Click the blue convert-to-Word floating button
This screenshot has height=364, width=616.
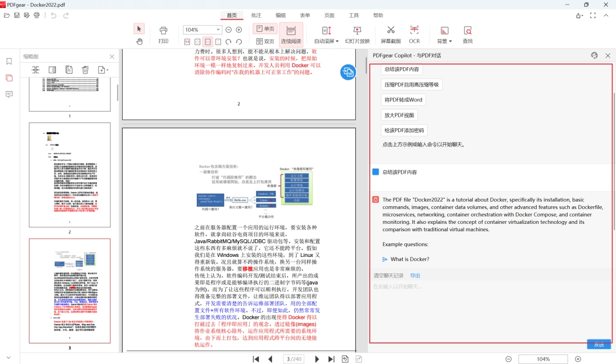click(348, 72)
